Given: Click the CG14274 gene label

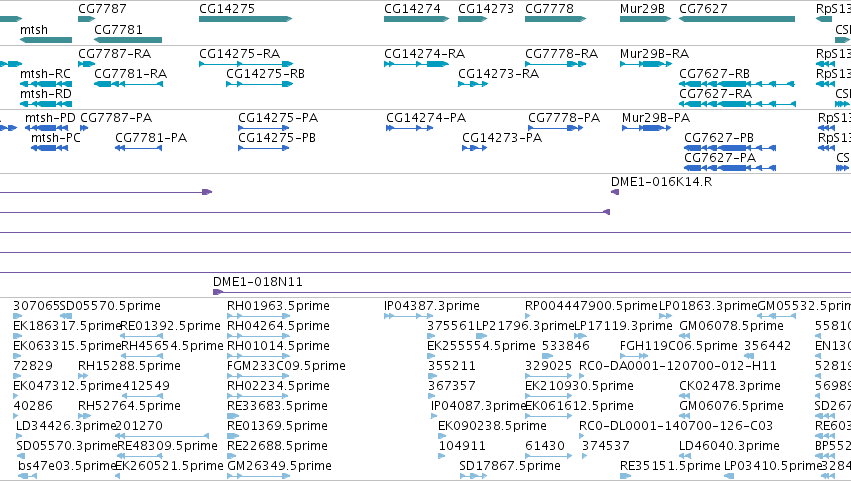Looking at the screenshot, I should tap(412, 9).
